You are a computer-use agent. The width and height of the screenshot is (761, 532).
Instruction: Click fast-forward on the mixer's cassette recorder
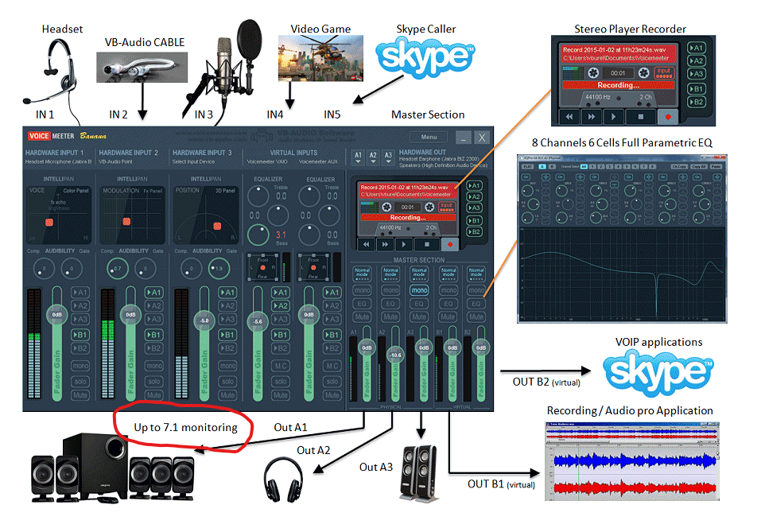click(x=386, y=245)
